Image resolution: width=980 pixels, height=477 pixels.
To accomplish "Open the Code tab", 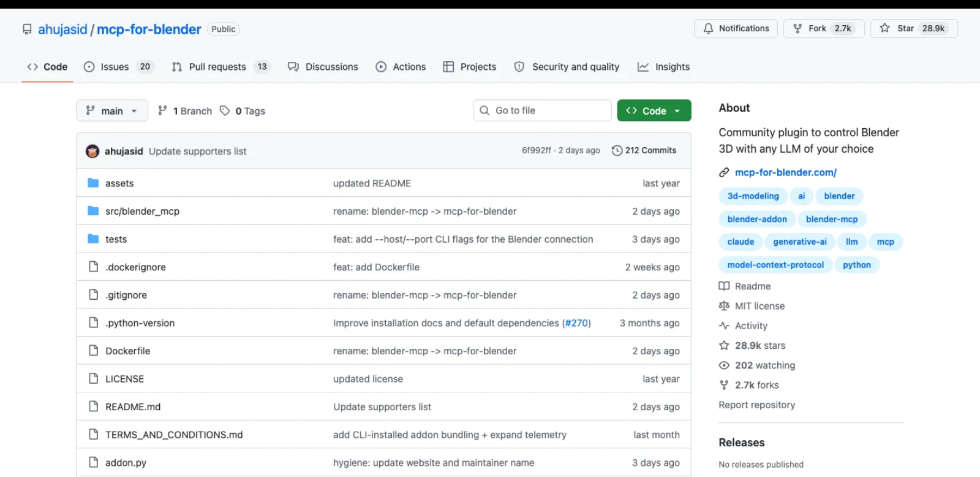I will pos(47,67).
